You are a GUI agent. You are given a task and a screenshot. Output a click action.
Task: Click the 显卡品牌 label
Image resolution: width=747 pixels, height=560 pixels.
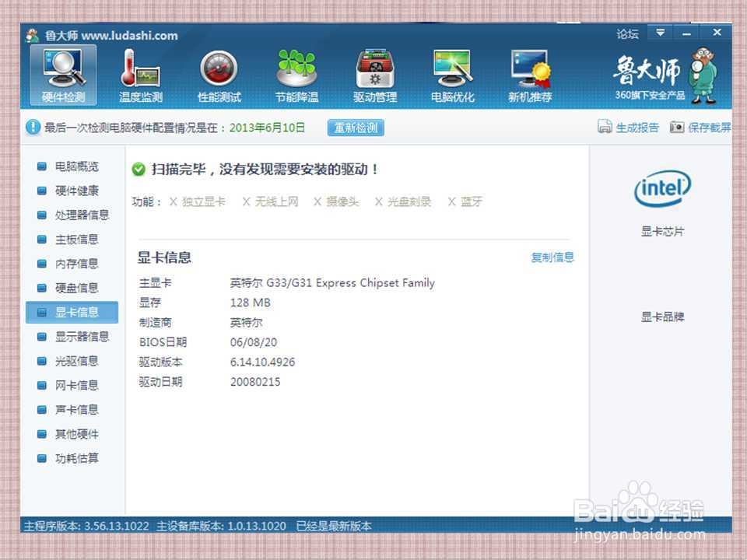662,317
